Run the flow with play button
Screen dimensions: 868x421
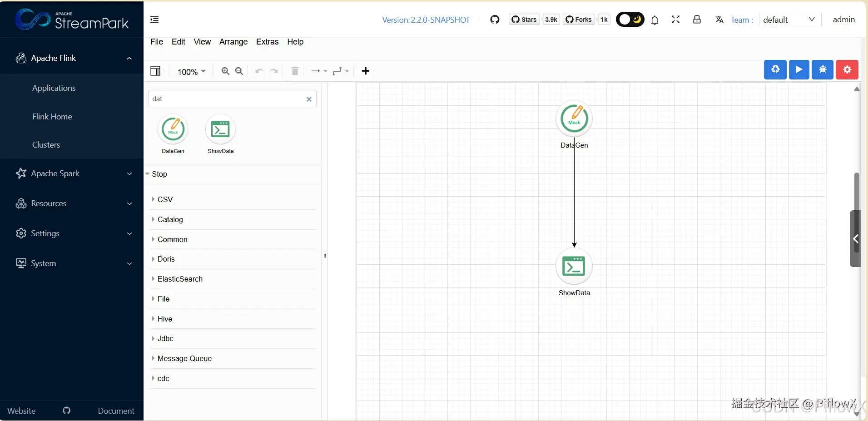(799, 69)
